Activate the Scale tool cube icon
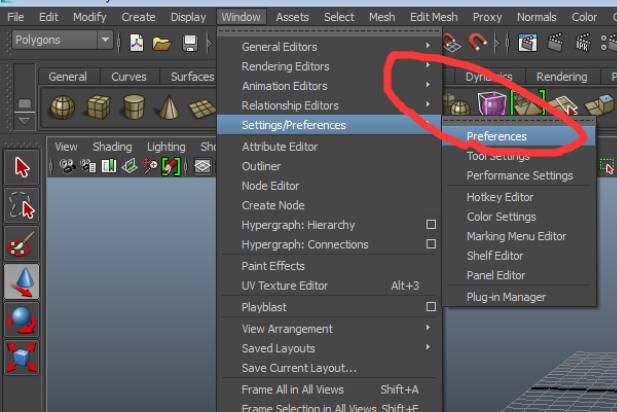Image resolution: width=617 pixels, height=412 pixels. (x=22, y=358)
